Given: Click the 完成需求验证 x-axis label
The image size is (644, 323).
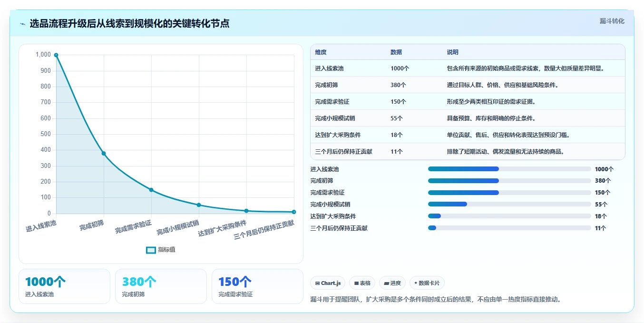Looking at the screenshot, I should pos(133,227).
